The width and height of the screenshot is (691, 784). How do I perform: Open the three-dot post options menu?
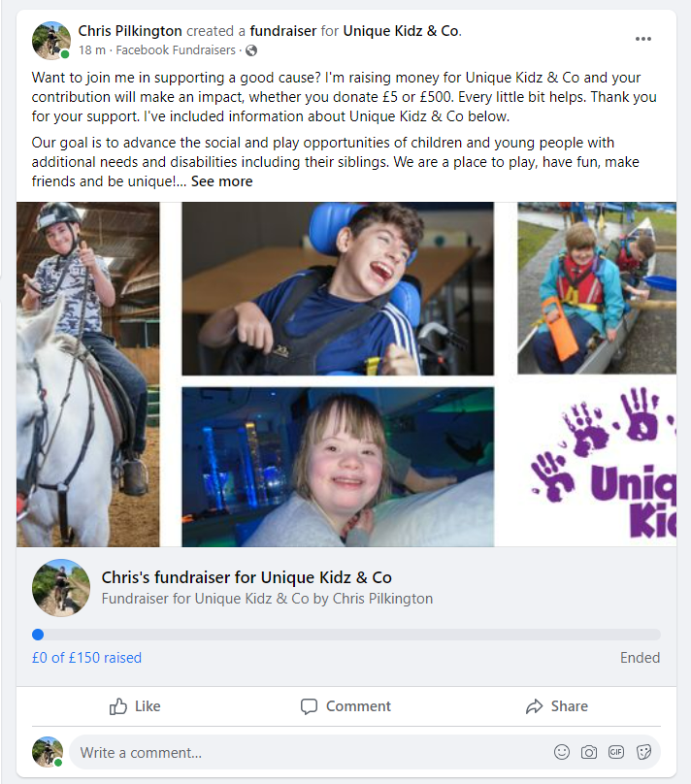[x=643, y=39]
